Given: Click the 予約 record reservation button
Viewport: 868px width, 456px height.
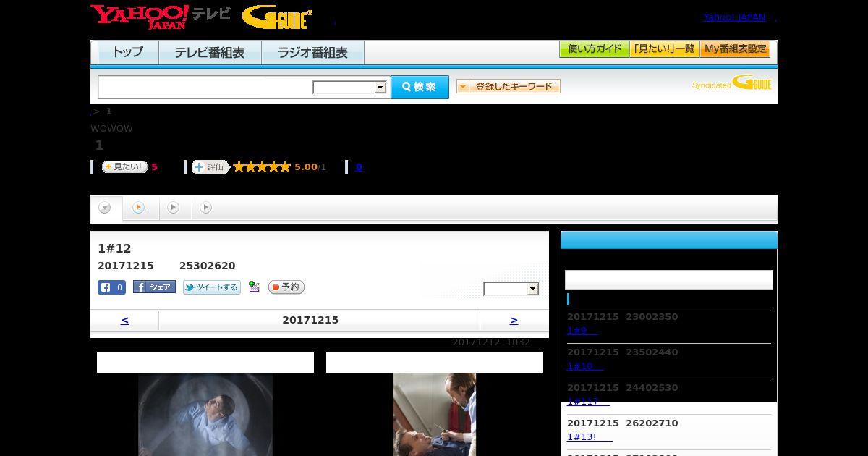Looking at the screenshot, I should pos(286,287).
